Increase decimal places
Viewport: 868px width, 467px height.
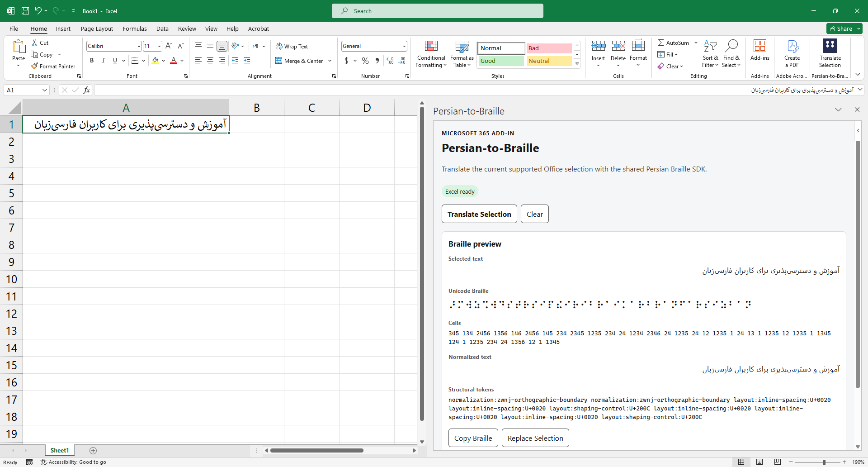[x=390, y=61]
